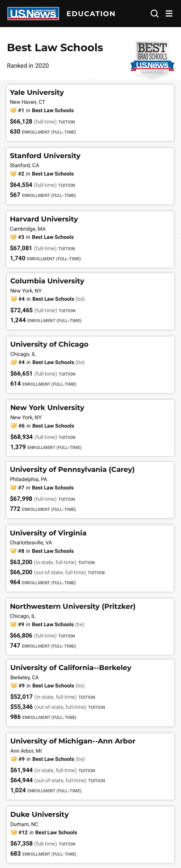Viewport: 181px width, 868px height.
Task: Select the EDUCATION header section label
Action: 91,14
